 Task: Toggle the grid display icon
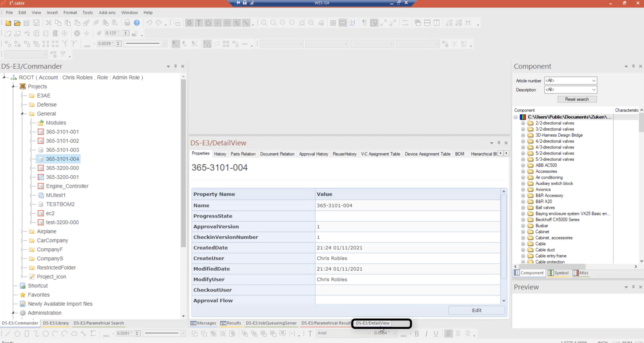(333, 23)
